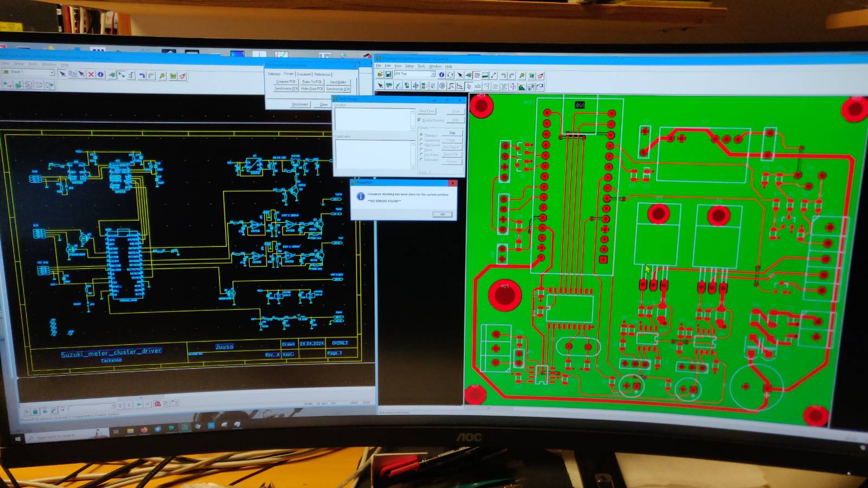Screen dimensions: 868x488
Task: Click the red X delete icon in schematic toolbar
Action: click(91, 74)
